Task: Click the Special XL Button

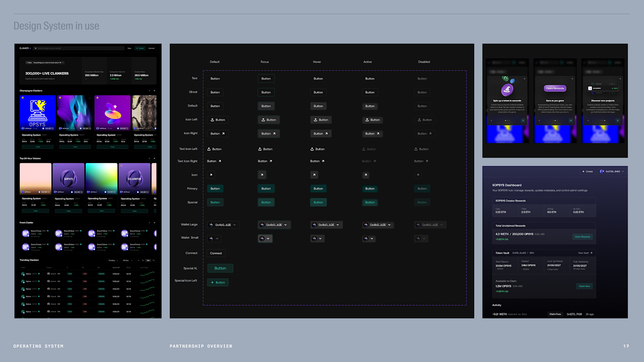Action: [x=220, y=268]
